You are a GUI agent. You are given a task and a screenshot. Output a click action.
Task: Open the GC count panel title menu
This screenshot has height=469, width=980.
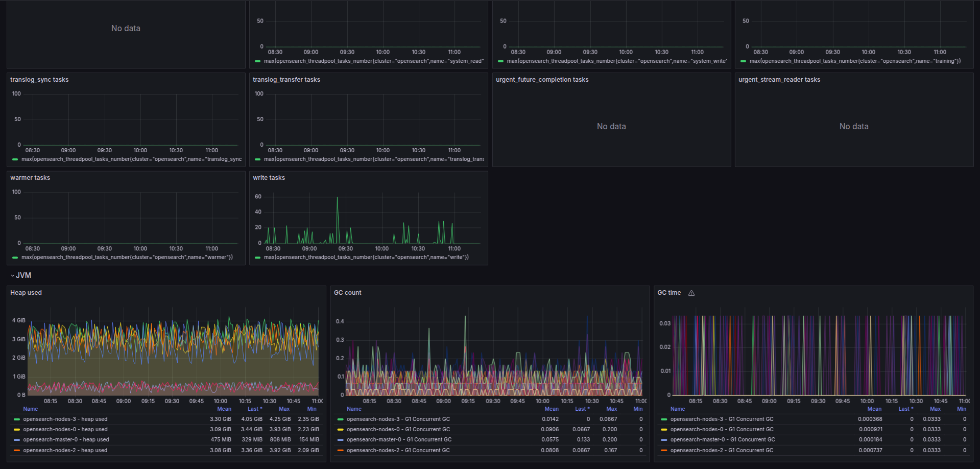347,293
